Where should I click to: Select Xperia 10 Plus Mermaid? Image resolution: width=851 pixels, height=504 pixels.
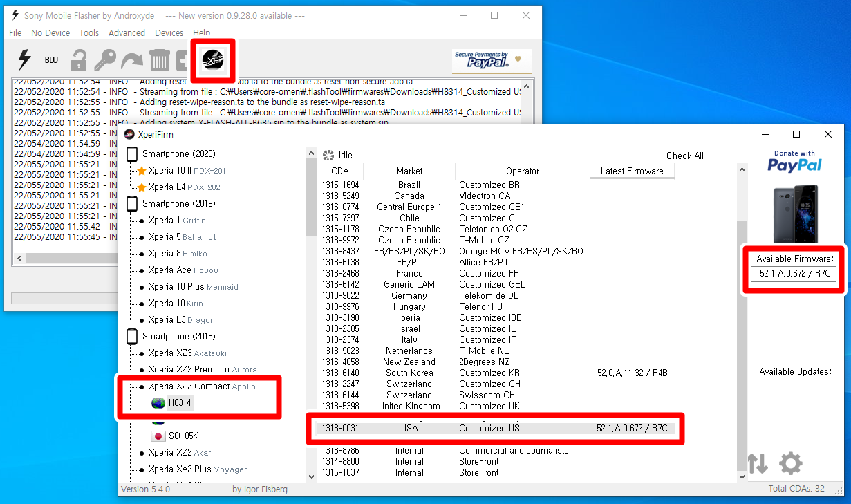(193, 286)
